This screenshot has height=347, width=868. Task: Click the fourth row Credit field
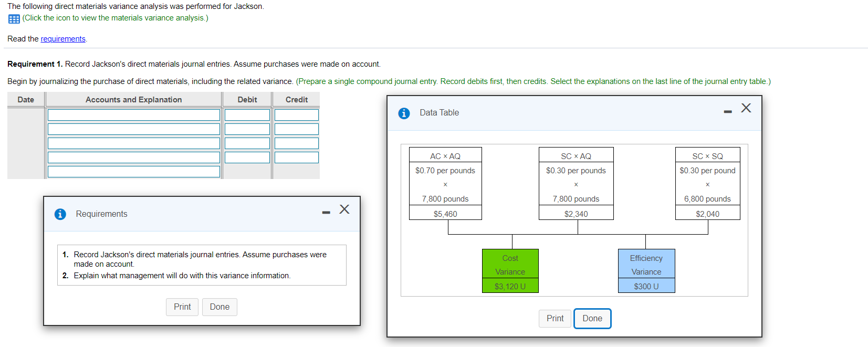coord(297,157)
